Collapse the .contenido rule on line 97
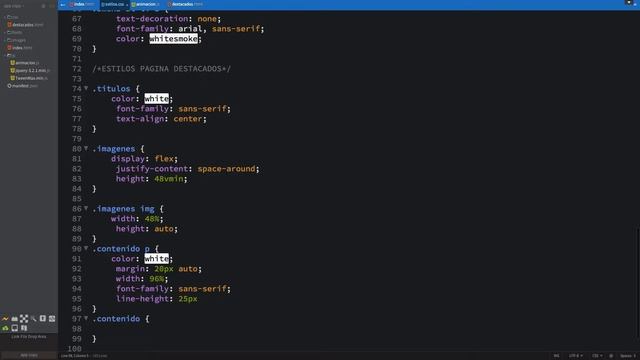Screen dimensions: 640x360 (x=86, y=318)
